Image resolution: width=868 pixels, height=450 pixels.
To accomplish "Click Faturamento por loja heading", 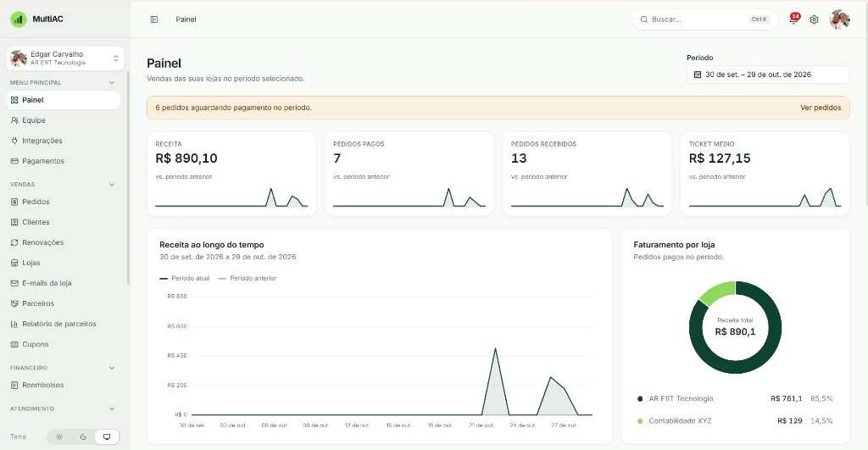I will (x=674, y=245).
